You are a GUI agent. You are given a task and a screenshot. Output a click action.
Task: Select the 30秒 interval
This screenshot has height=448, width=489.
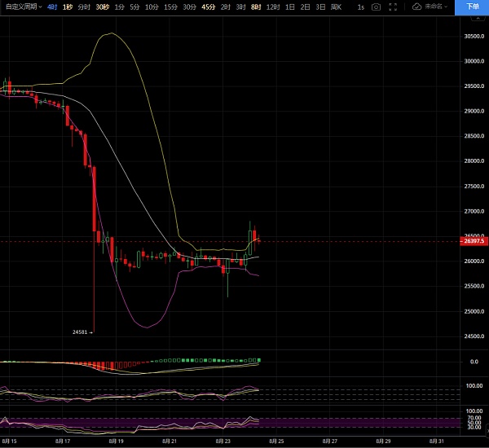[x=102, y=7]
